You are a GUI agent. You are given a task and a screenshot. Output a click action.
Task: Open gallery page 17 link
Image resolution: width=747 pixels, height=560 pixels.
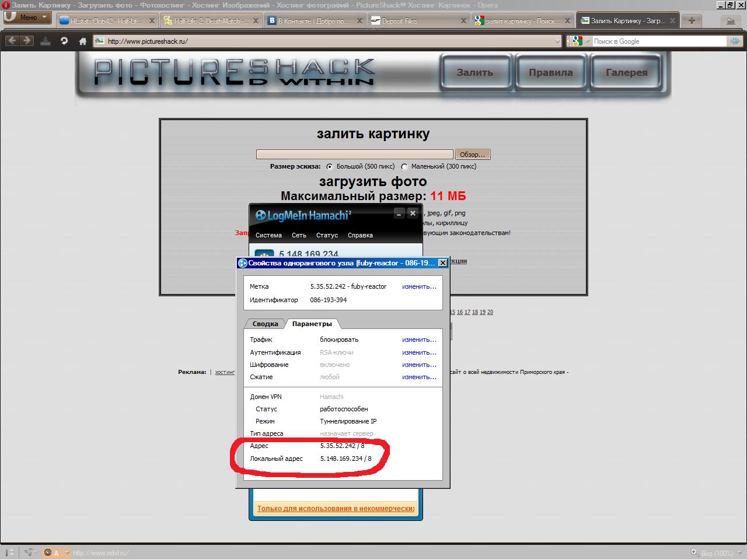467,312
